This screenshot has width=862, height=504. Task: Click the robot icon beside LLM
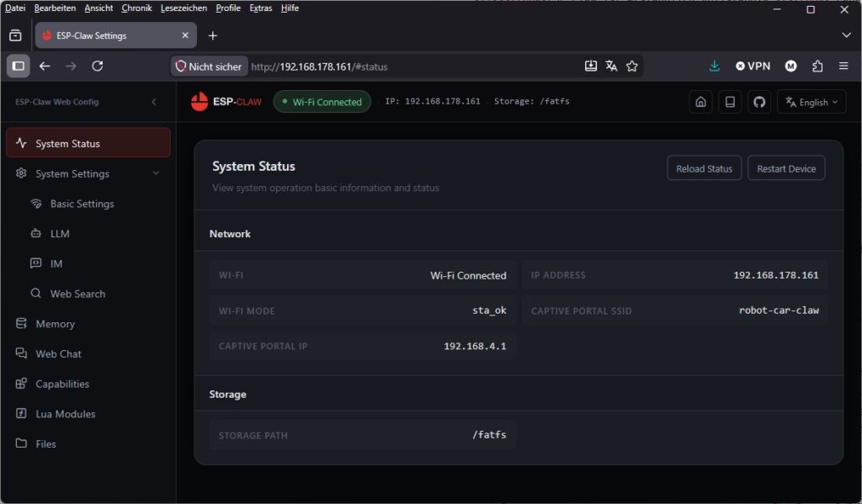(36, 233)
